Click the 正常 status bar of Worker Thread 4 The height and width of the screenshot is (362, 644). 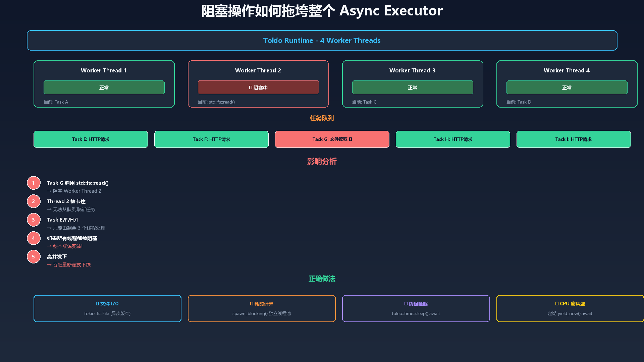tap(567, 87)
